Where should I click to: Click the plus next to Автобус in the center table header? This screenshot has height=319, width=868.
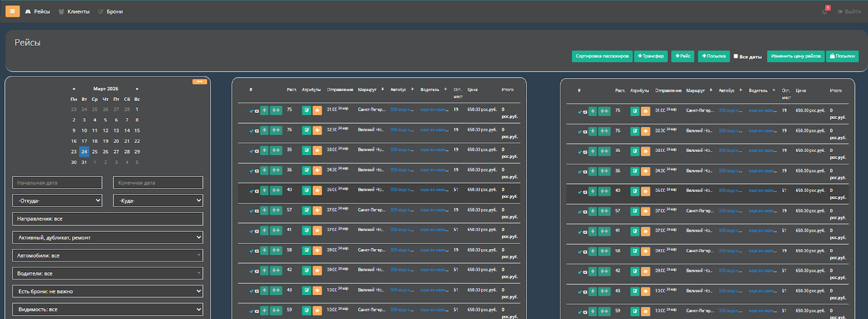pos(412,90)
